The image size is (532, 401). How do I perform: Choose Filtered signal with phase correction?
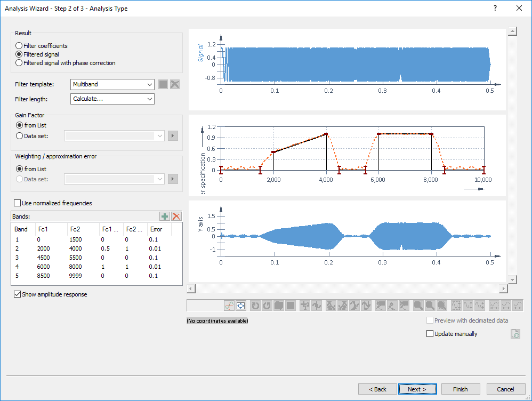pos(66,63)
